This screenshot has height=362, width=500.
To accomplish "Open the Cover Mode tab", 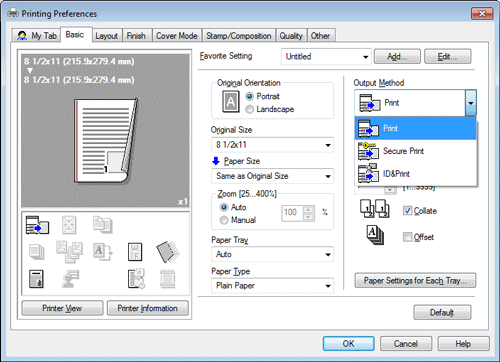I will 177,36.
